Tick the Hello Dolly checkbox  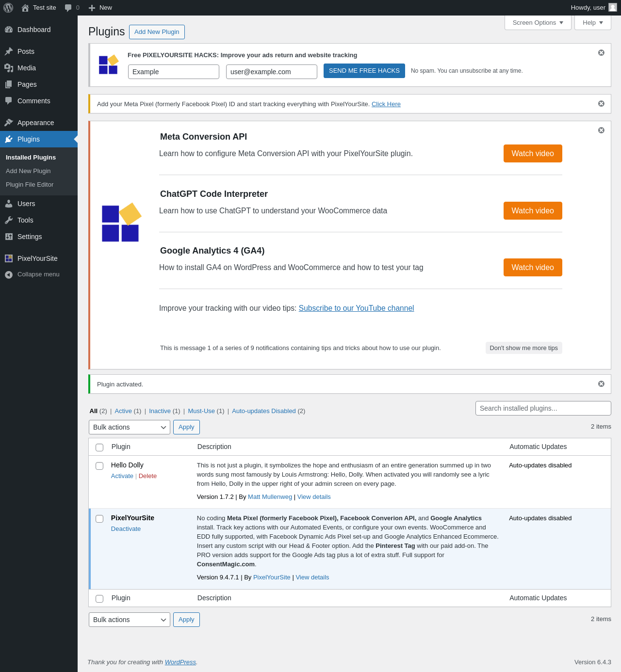99,465
